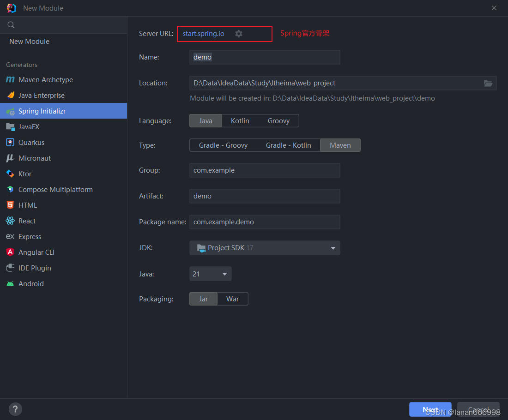Select Compose Multiplatform generator
The image size is (508, 420).
(64, 189)
